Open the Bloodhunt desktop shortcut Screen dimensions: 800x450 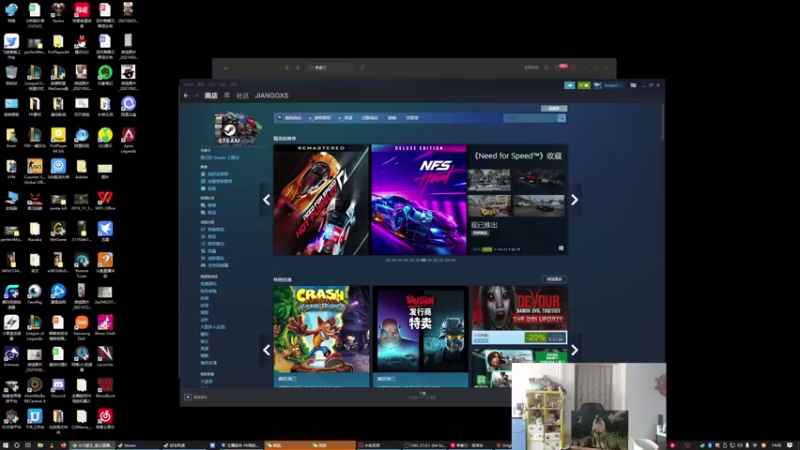tap(105, 388)
